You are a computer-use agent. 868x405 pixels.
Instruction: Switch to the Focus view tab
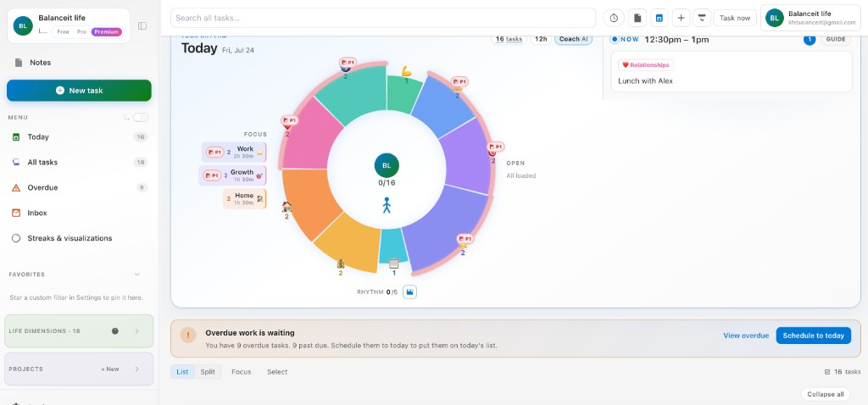pyautogui.click(x=242, y=372)
